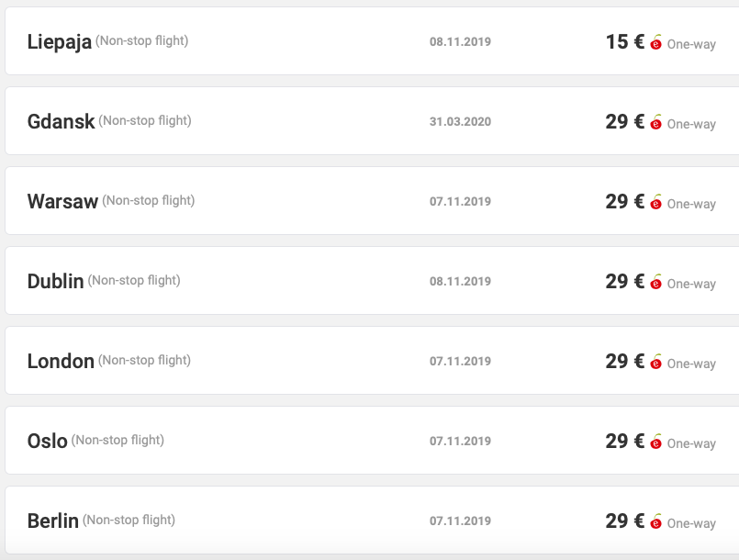
Task: Select the One-way label for Berlin
Action: pos(691,523)
